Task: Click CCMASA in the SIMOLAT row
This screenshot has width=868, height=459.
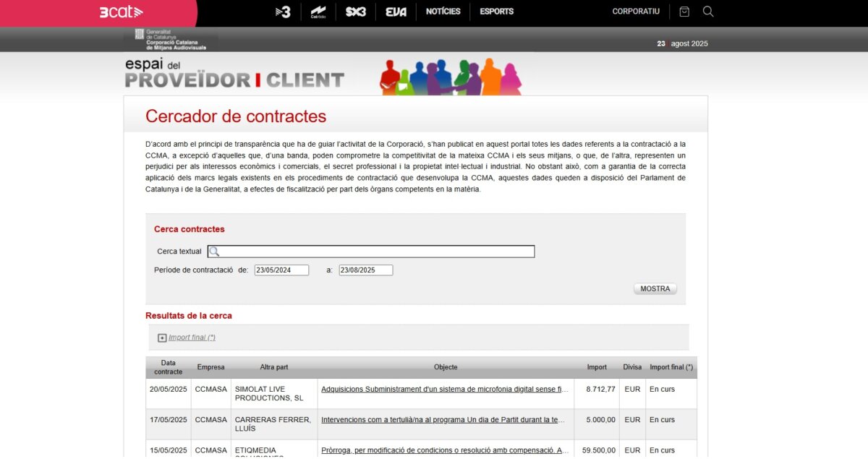Action: click(x=211, y=390)
